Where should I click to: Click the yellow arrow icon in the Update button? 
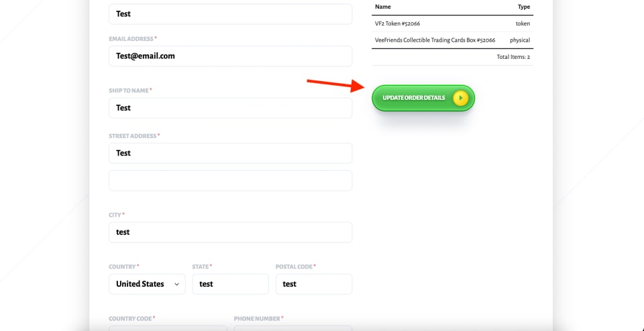[460, 98]
